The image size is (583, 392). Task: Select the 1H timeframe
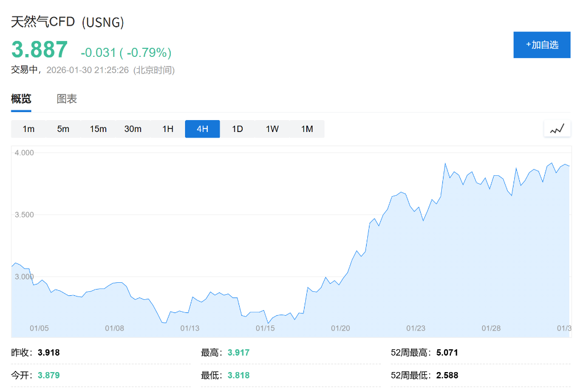168,129
